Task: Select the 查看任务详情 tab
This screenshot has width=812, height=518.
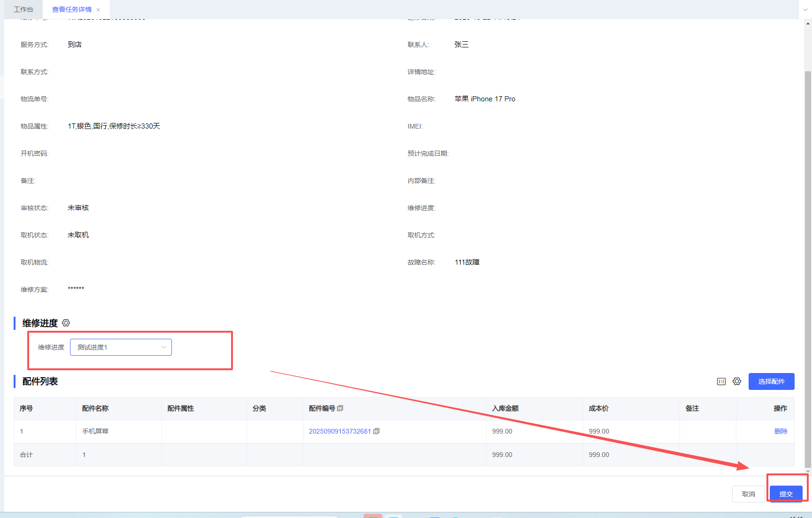Action: (71, 9)
